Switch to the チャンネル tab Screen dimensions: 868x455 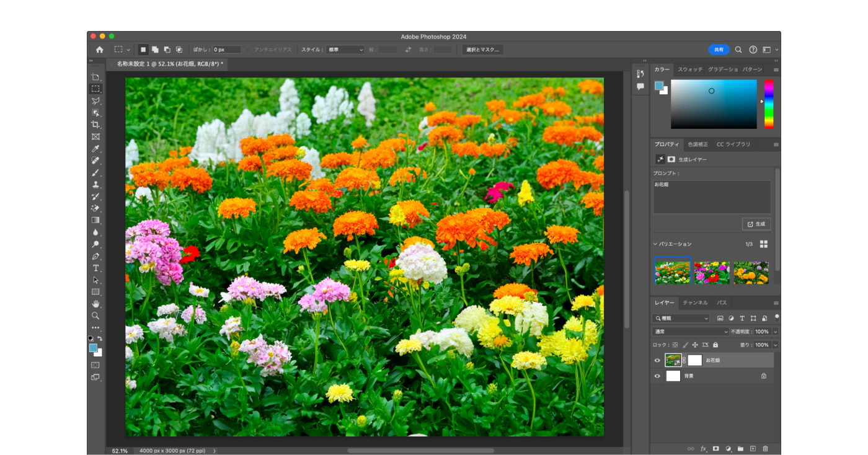coord(695,303)
